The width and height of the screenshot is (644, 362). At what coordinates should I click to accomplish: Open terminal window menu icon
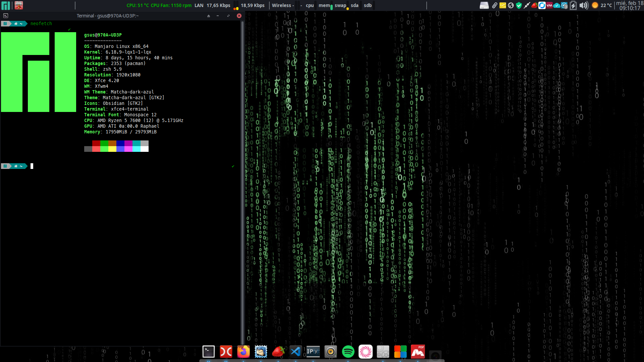(x=6, y=16)
